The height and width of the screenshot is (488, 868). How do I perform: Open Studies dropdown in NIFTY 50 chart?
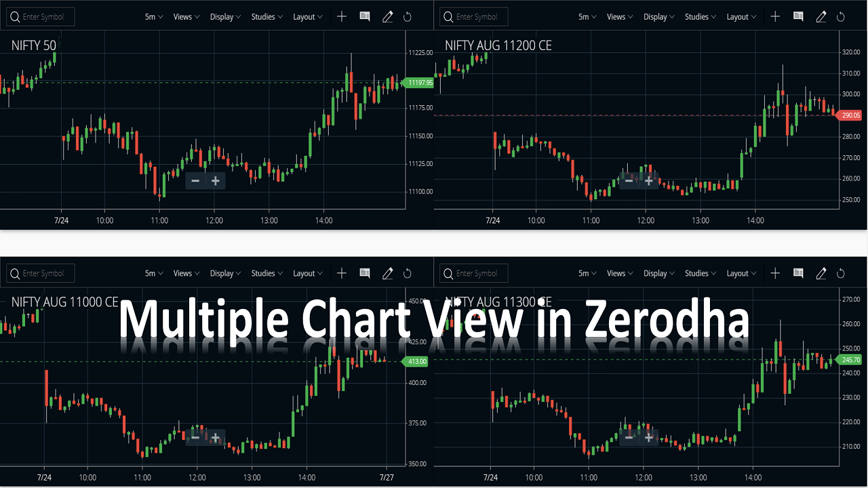tap(268, 17)
